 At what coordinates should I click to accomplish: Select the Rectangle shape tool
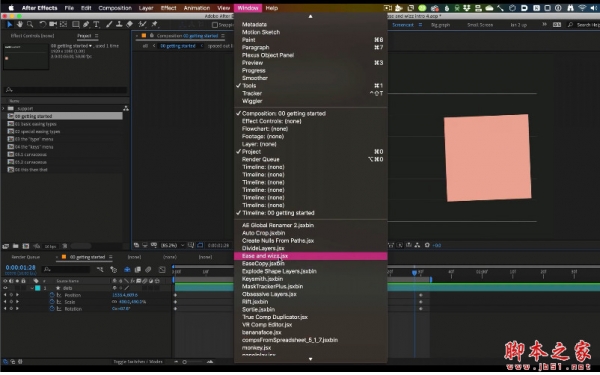[76, 24]
